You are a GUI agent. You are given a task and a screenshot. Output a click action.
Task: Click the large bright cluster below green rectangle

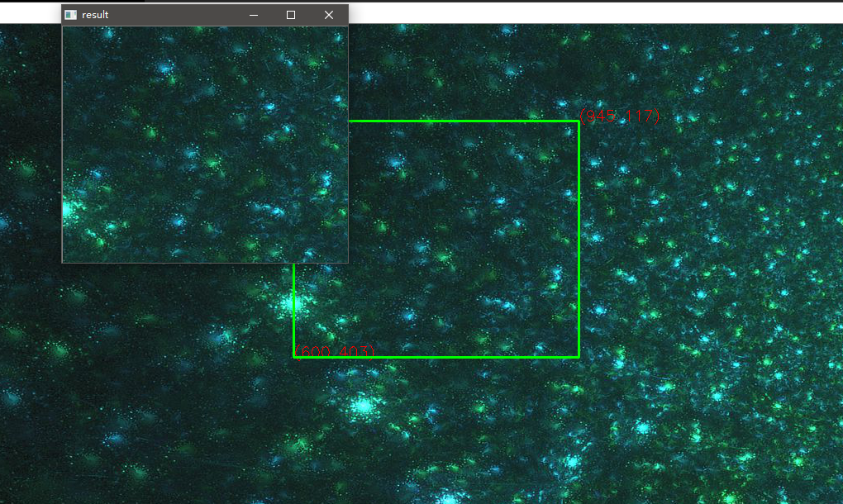click(x=362, y=405)
